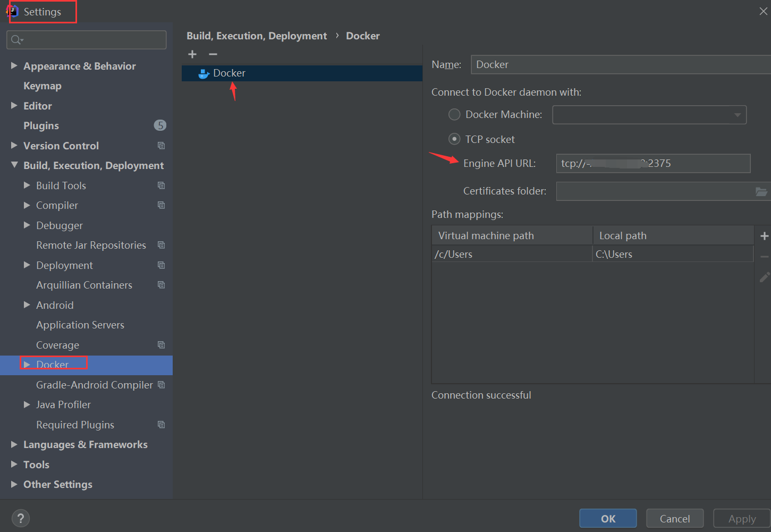
Task: Select the Docker Machine radio button
Action: tap(454, 114)
